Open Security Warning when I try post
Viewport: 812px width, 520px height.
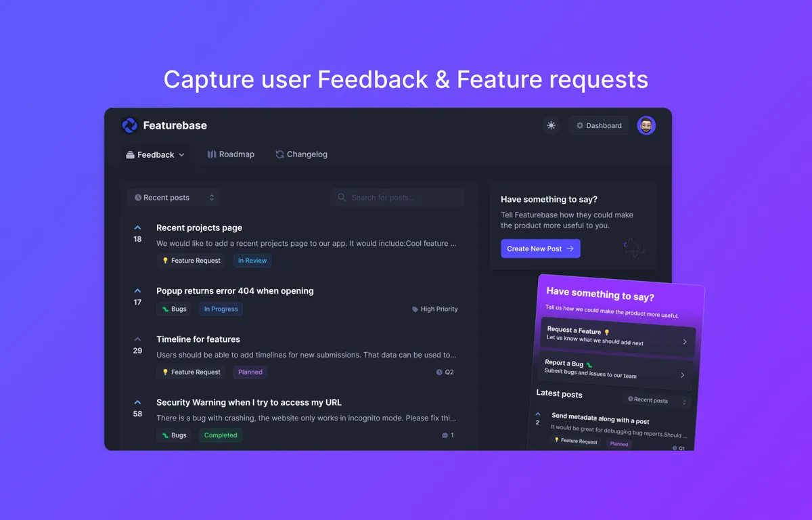click(x=249, y=402)
